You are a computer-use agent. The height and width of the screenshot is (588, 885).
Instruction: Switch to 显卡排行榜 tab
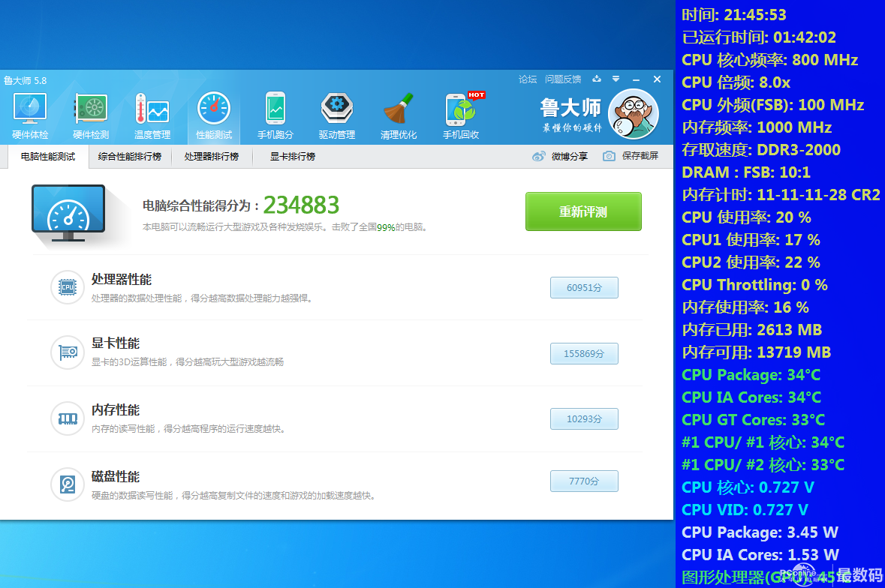(x=293, y=157)
